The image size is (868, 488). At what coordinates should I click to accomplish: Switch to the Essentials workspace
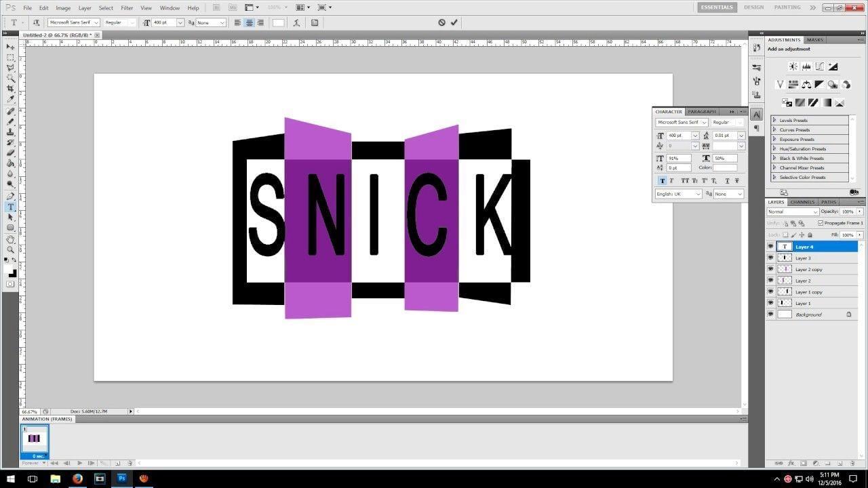[717, 7]
